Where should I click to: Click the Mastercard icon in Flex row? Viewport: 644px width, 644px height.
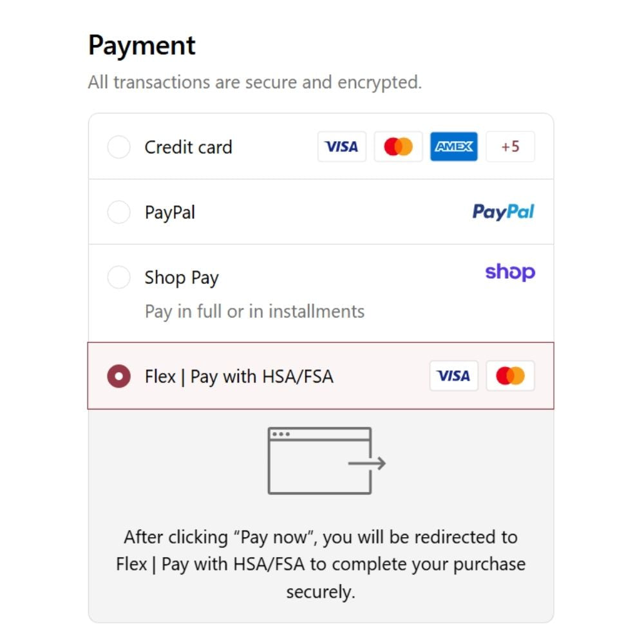[510, 376]
